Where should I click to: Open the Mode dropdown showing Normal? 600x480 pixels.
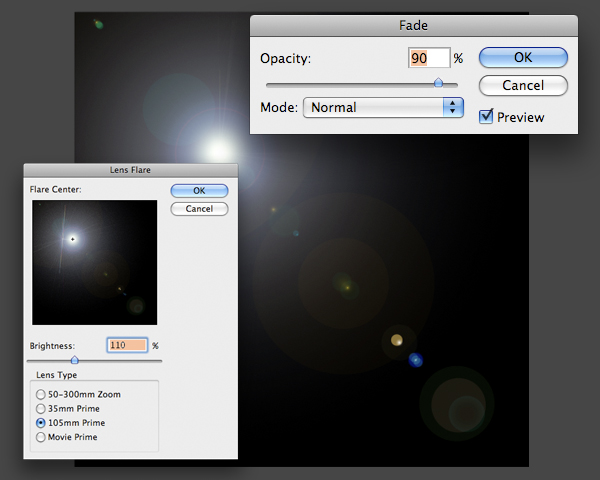(384, 107)
